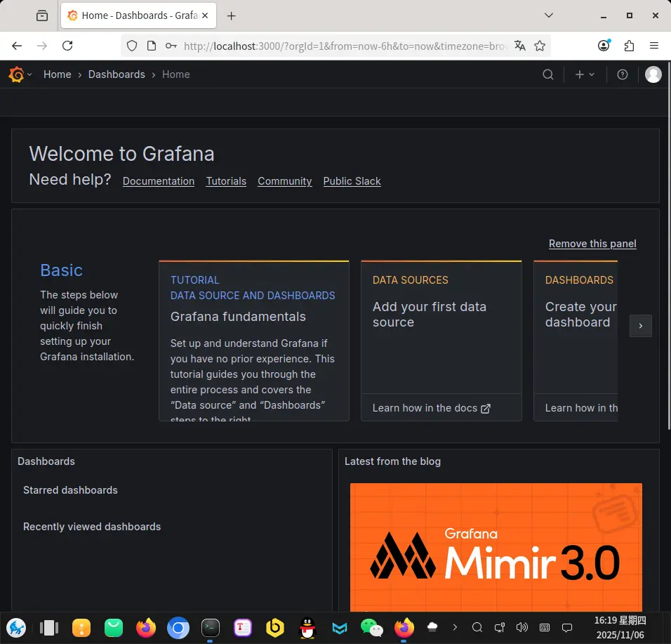Open the plus New dropdown in Grafana header
The image size is (671, 644).
coord(585,74)
